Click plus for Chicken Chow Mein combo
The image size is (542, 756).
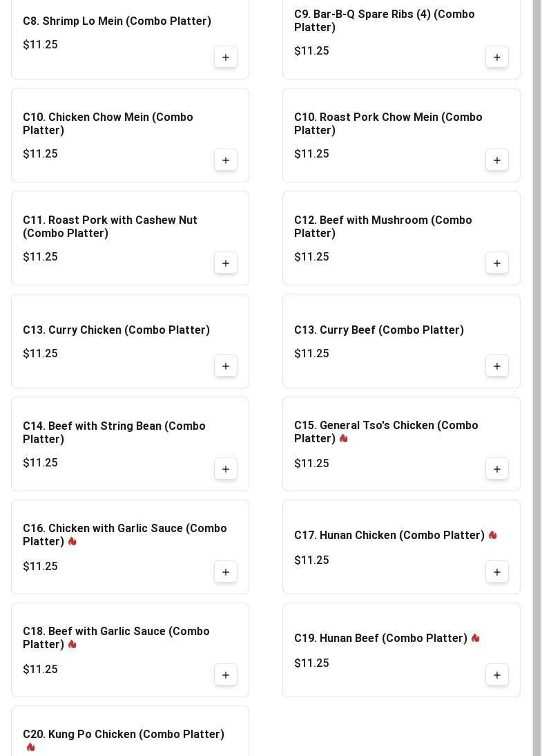(226, 160)
